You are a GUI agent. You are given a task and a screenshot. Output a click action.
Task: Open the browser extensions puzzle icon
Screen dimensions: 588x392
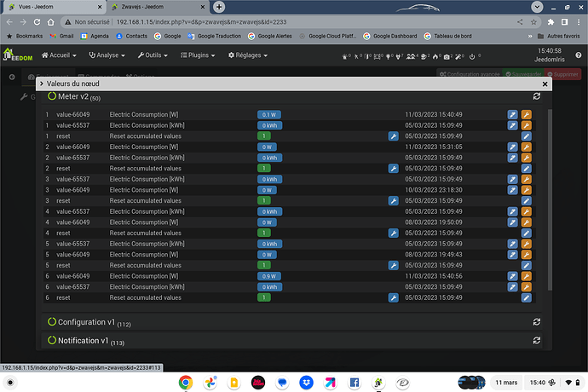pos(551,22)
